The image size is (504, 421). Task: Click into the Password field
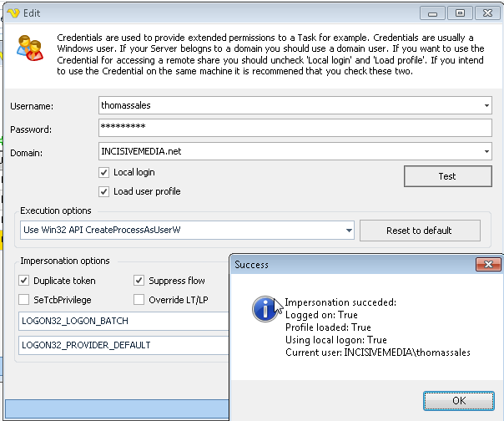(x=295, y=129)
